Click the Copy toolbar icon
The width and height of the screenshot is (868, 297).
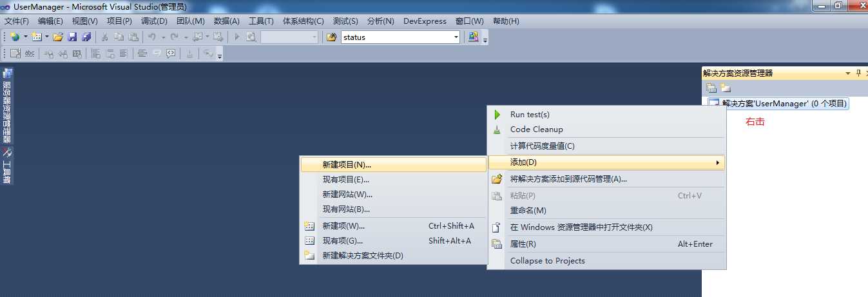pyautogui.click(x=119, y=37)
